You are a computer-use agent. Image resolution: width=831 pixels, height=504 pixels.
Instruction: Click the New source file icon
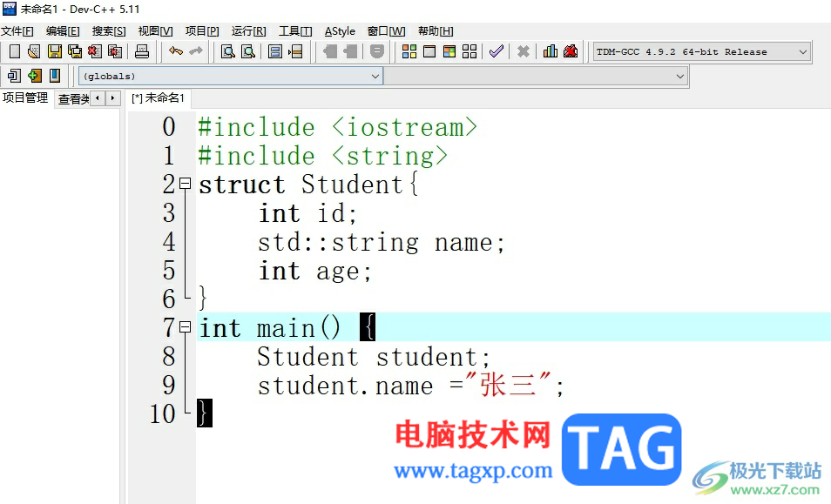(x=15, y=51)
